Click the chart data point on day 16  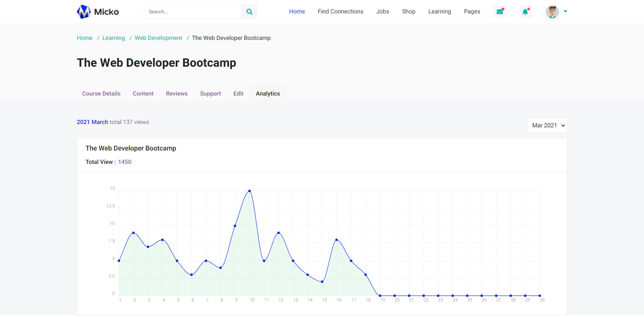(x=337, y=240)
